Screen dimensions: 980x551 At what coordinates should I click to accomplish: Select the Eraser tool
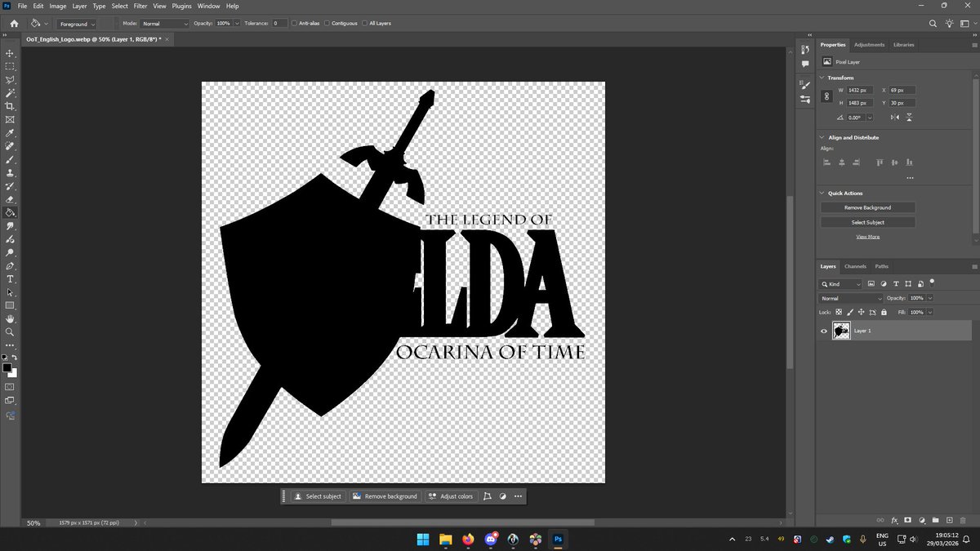pyautogui.click(x=10, y=199)
